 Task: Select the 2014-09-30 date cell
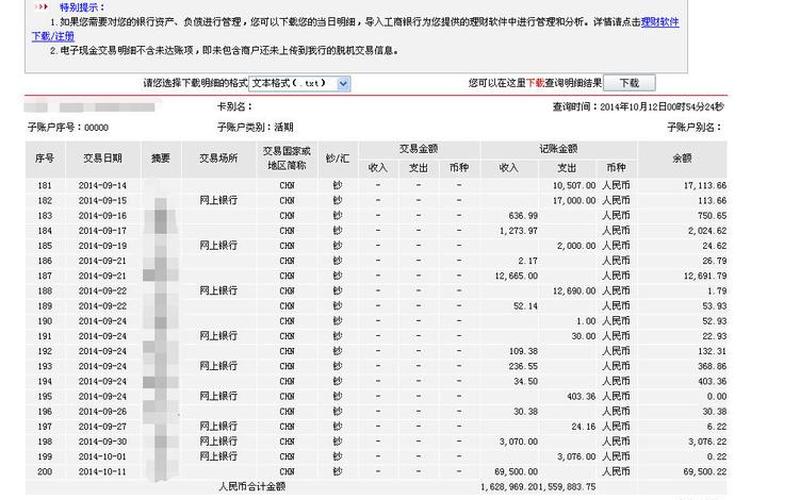click(103, 440)
